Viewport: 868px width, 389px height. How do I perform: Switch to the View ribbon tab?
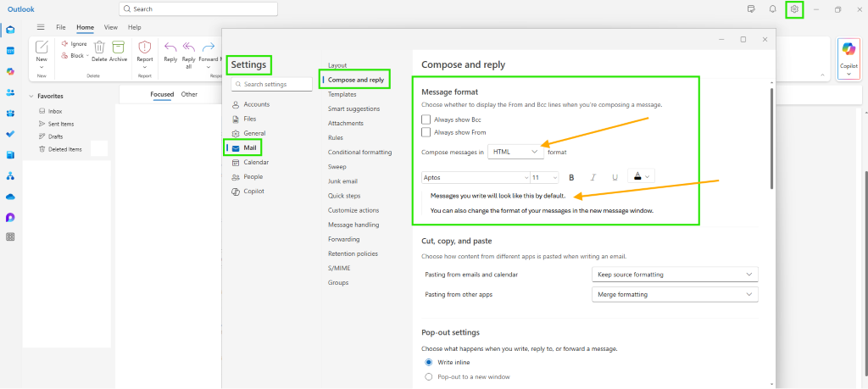click(111, 27)
